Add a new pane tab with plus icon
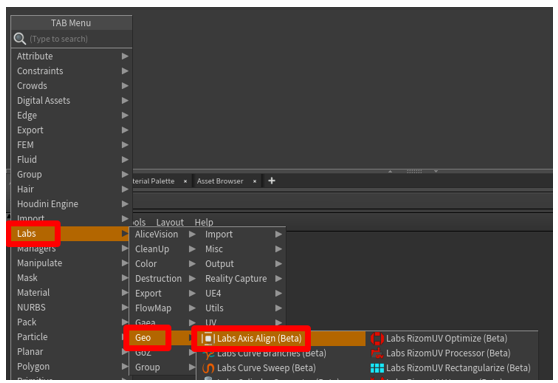 pos(272,181)
